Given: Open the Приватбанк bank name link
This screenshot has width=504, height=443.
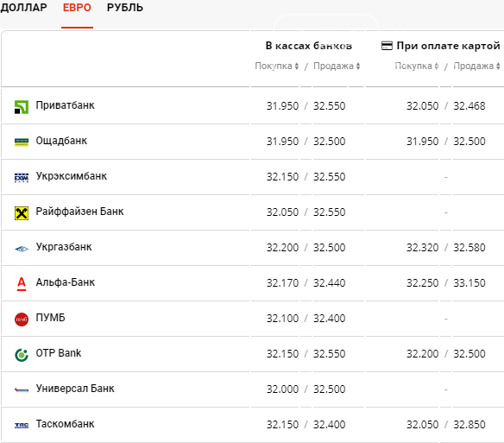Looking at the screenshot, I should coord(65,105).
